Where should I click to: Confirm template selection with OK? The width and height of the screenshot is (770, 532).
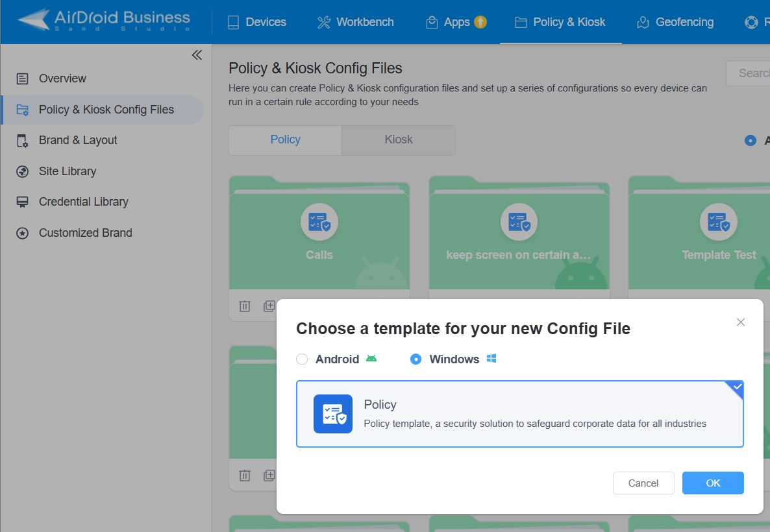coord(713,483)
